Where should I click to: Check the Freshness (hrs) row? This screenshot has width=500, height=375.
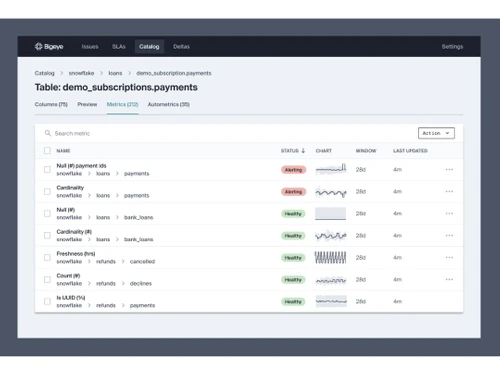[47, 257]
